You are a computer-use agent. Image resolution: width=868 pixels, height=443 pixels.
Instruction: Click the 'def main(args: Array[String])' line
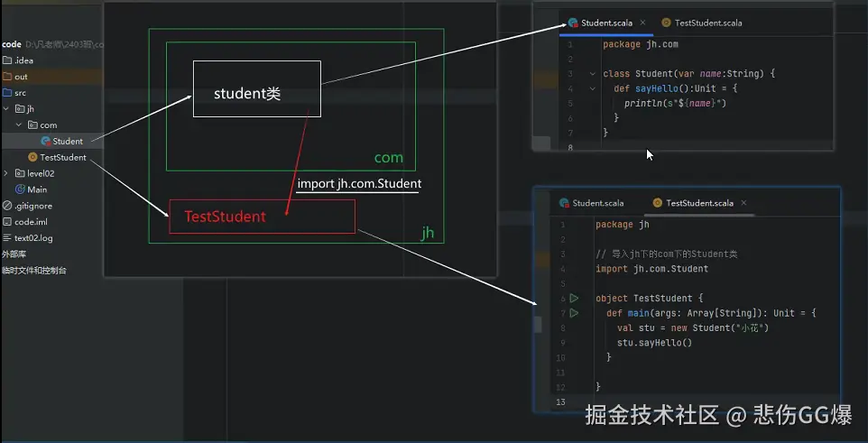[711, 313]
